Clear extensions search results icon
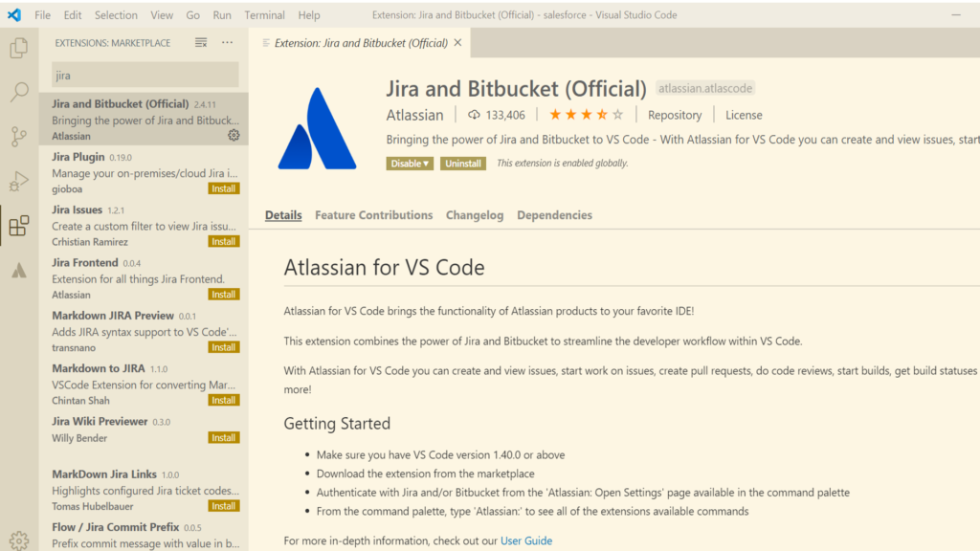The height and width of the screenshot is (551, 980). (201, 42)
